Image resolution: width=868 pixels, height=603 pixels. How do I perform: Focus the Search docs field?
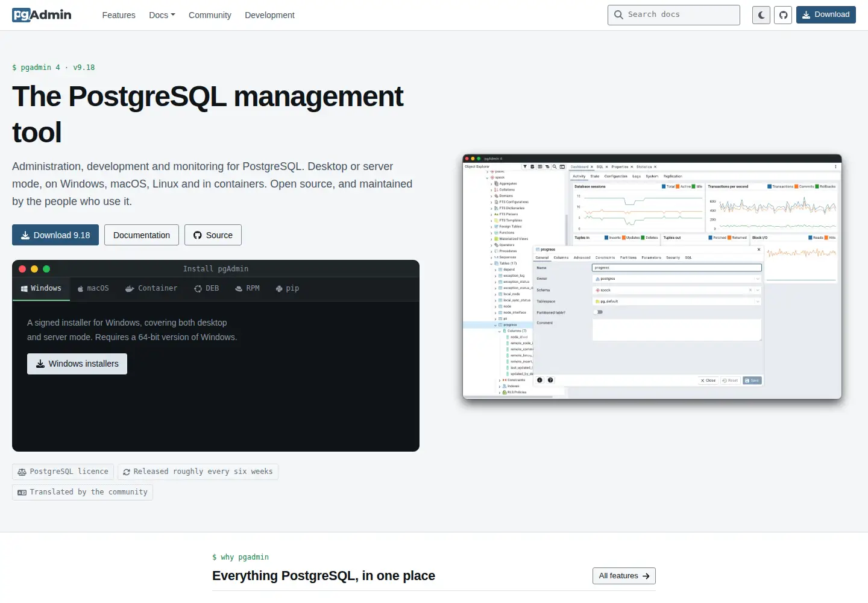tap(674, 15)
